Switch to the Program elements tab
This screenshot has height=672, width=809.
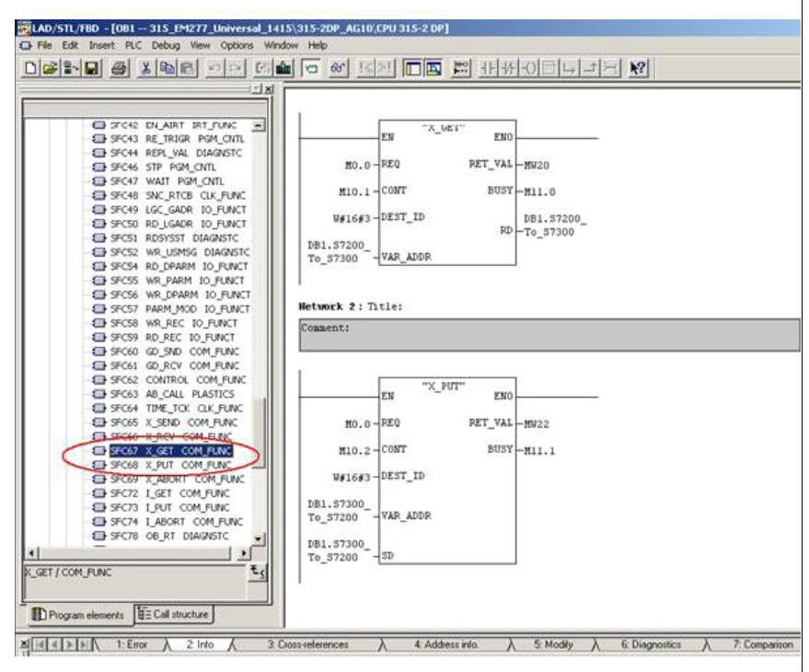pos(77,614)
